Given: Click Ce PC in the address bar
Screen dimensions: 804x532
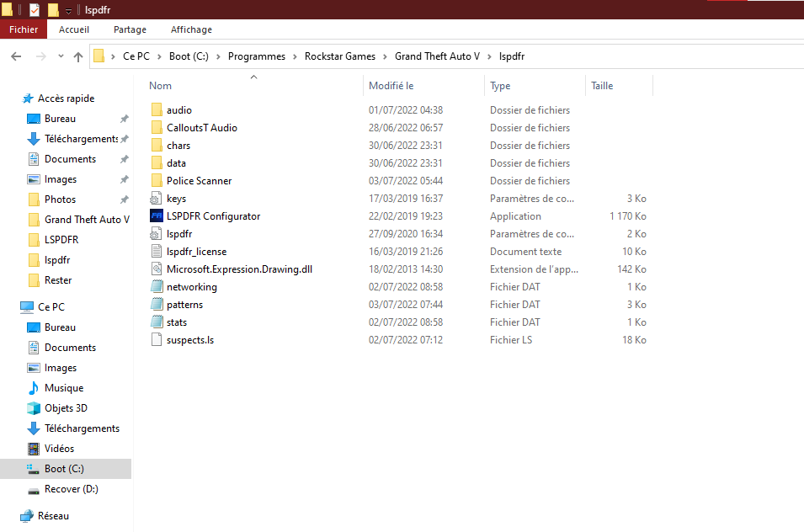Looking at the screenshot, I should pyautogui.click(x=136, y=56).
